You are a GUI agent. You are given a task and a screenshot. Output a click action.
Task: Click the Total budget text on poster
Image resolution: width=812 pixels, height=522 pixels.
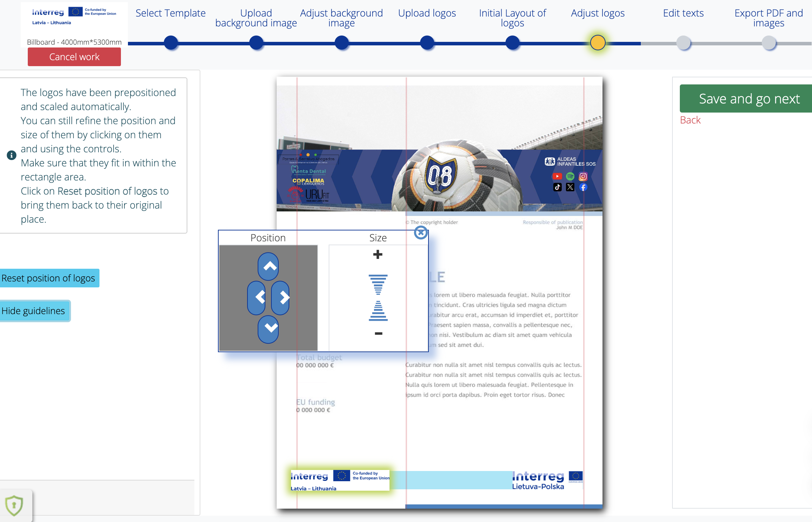pyautogui.click(x=319, y=357)
